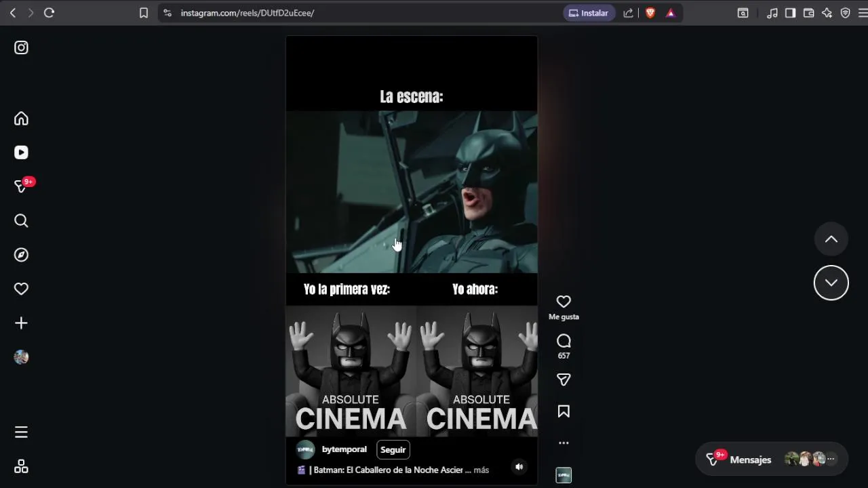Save the reel with bookmark icon
The image size is (868, 488).
click(564, 411)
